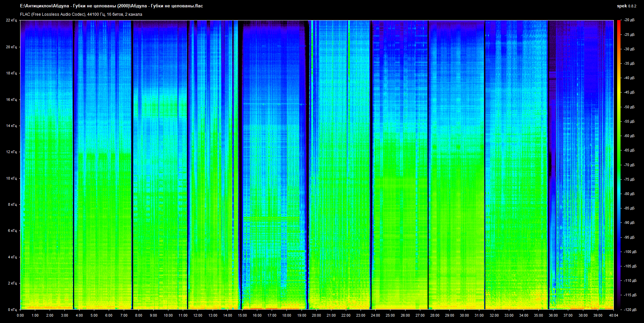
Task: Click the 0 кГц frequency axis label
Action: (x=12, y=310)
